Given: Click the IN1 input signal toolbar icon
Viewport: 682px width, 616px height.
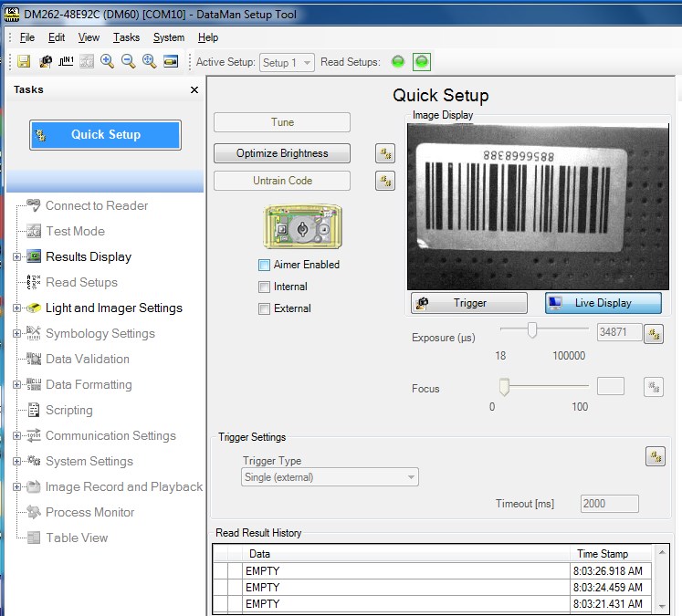Looking at the screenshot, I should point(66,61).
